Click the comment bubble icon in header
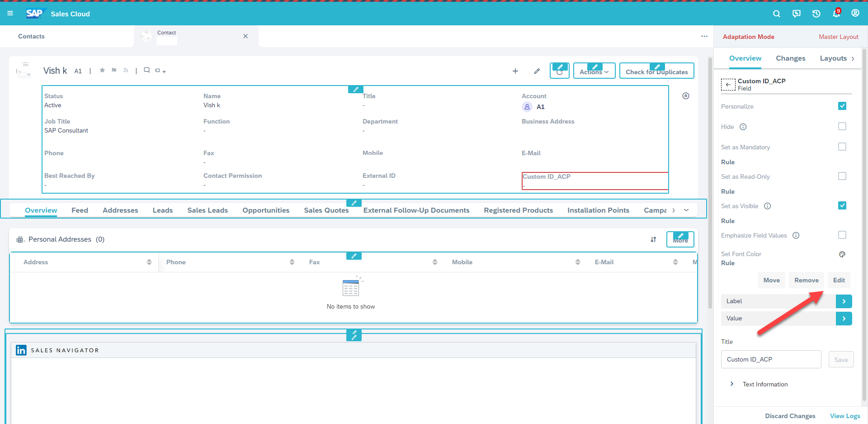 click(146, 70)
